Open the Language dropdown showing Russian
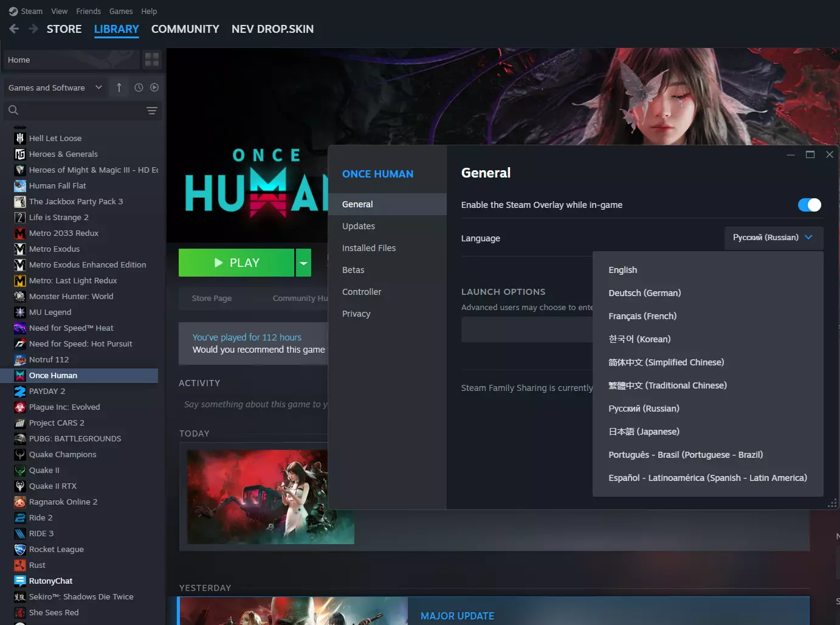Image resolution: width=840 pixels, height=625 pixels. coord(773,238)
